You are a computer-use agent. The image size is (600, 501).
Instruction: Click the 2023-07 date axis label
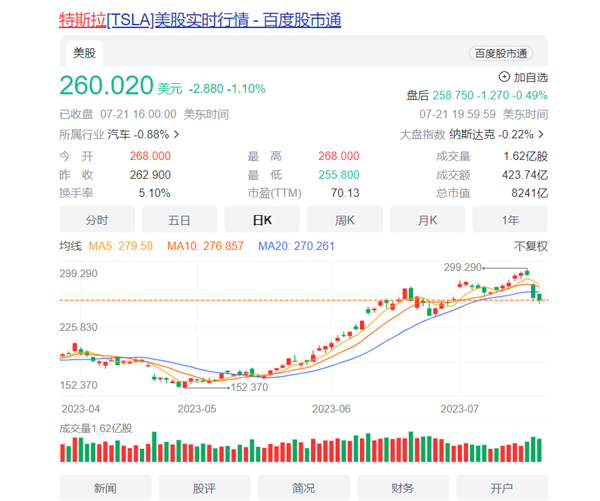tap(459, 409)
